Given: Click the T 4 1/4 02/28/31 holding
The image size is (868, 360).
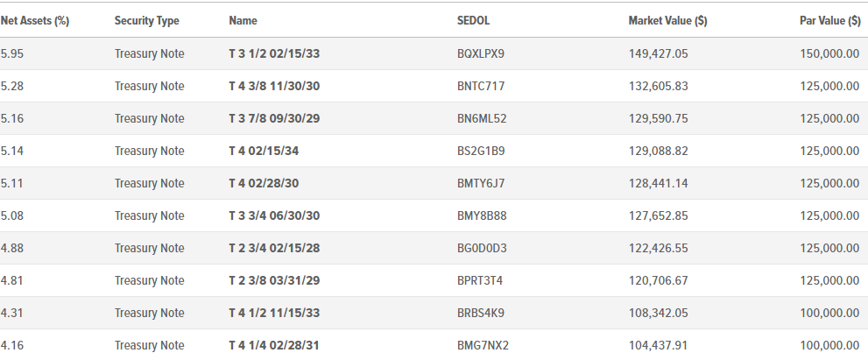Looking at the screenshot, I should [x=274, y=346].
